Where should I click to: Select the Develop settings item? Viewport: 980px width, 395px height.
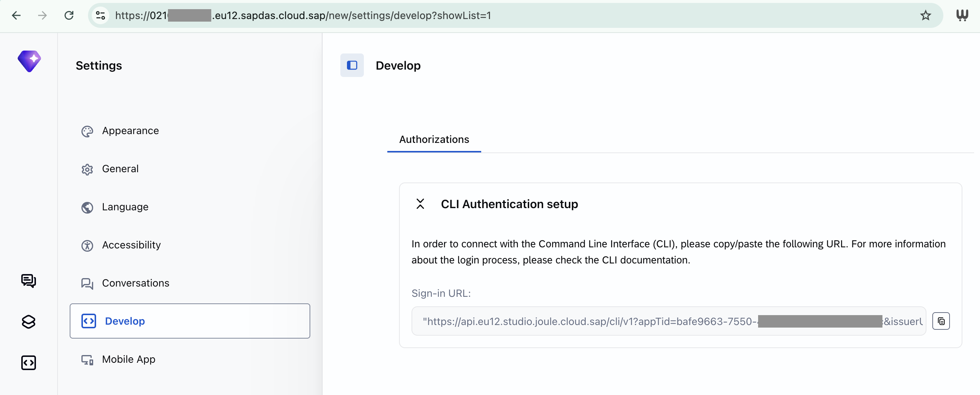click(190, 321)
